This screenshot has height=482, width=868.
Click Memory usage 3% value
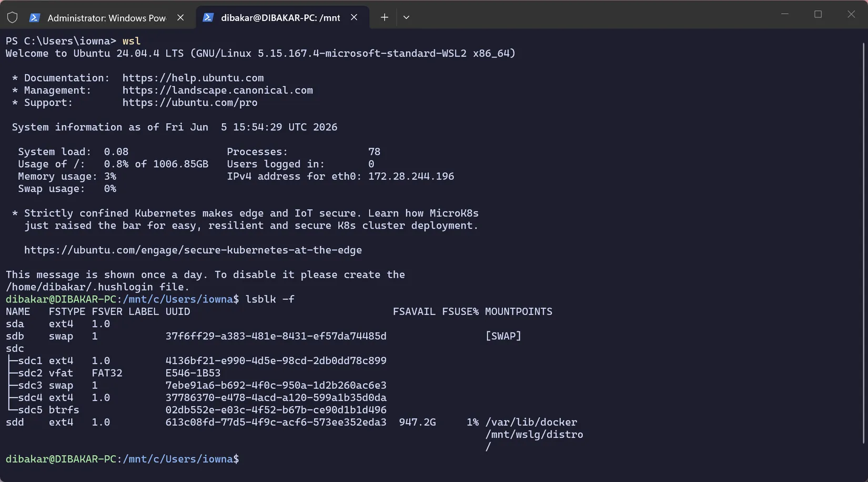(110, 176)
